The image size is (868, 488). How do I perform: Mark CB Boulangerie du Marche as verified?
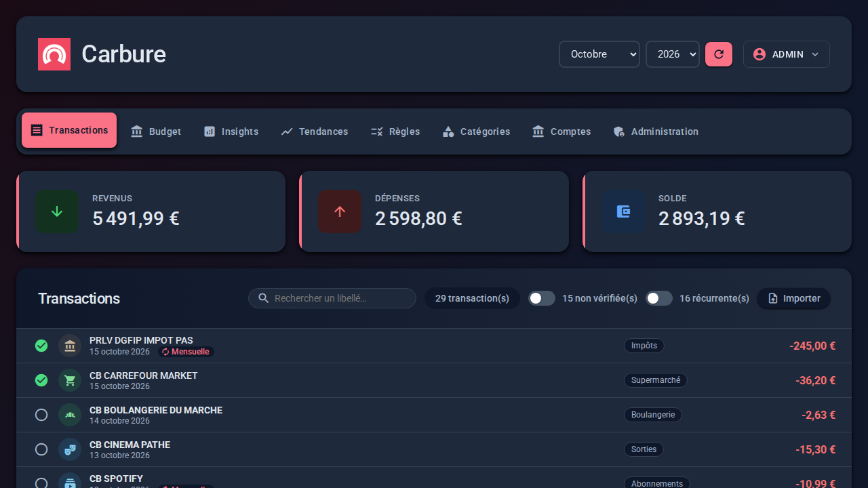[x=41, y=415]
